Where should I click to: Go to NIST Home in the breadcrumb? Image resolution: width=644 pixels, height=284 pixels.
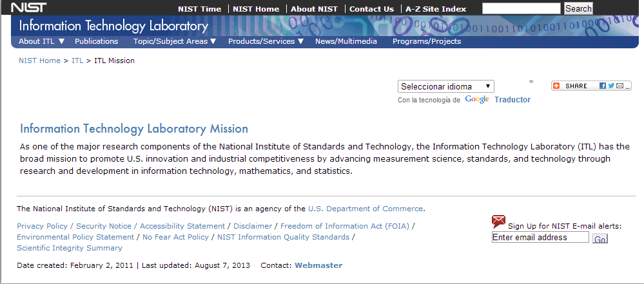click(x=39, y=61)
